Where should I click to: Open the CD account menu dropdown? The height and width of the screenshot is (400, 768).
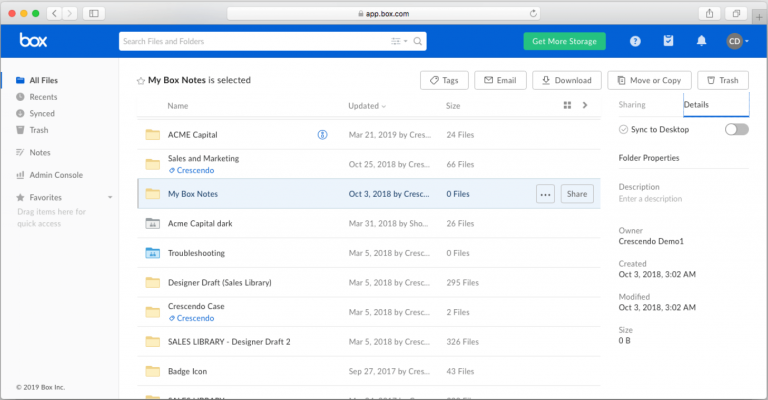pos(737,41)
